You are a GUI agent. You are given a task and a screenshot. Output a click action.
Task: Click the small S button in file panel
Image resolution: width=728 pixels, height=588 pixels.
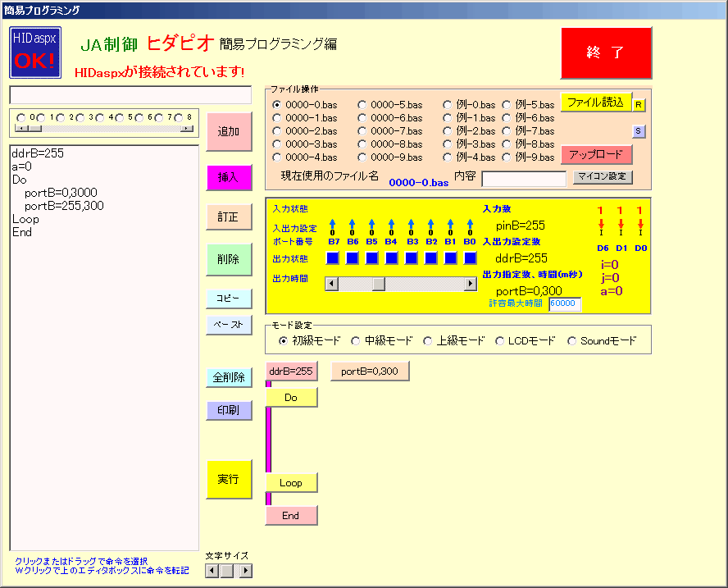coord(638,130)
